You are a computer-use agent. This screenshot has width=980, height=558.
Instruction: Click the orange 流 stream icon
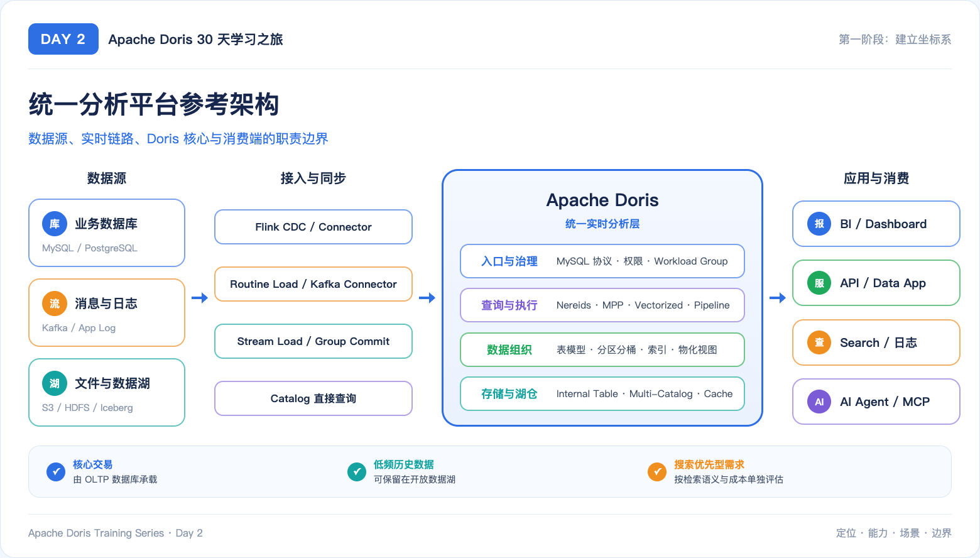(x=55, y=304)
